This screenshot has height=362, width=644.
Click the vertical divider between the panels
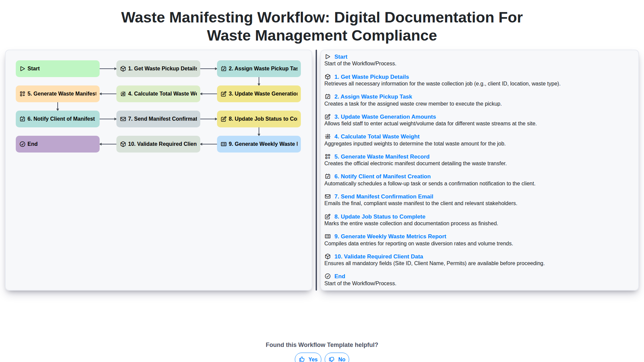coord(316,170)
